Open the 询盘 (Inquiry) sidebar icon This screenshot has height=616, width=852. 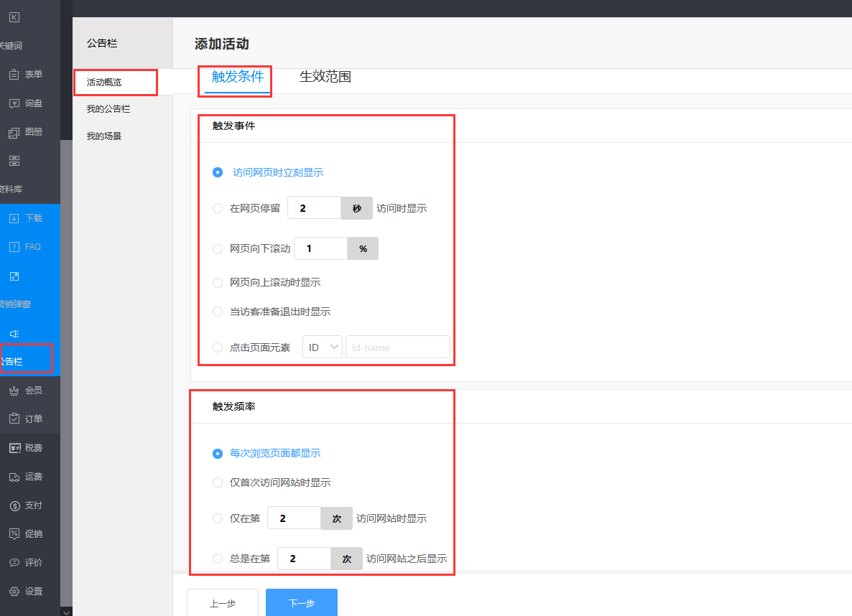tap(14, 103)
